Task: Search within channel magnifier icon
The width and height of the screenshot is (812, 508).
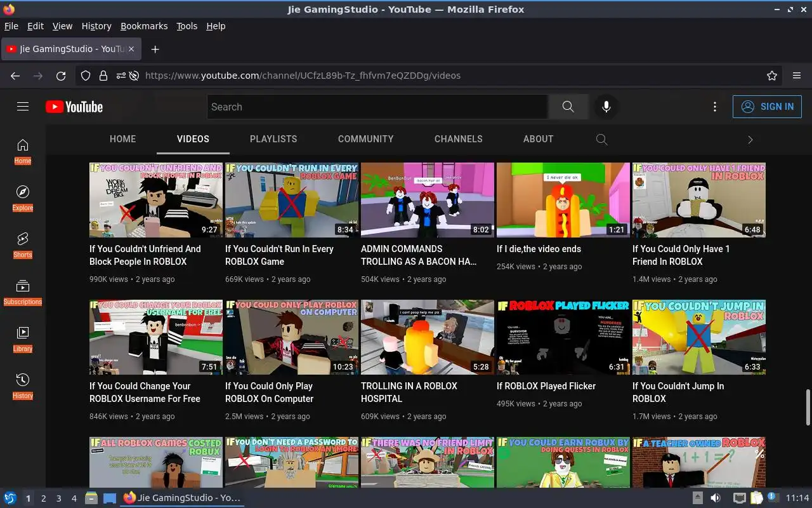Action: coord(602,139)
